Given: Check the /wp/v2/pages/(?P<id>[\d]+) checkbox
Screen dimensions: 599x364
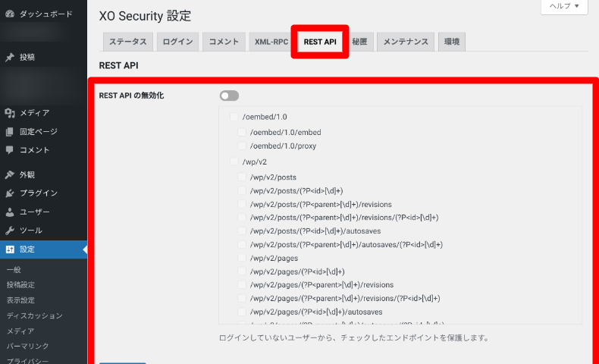Looking at the screenshot, I should tap(242, 271).
